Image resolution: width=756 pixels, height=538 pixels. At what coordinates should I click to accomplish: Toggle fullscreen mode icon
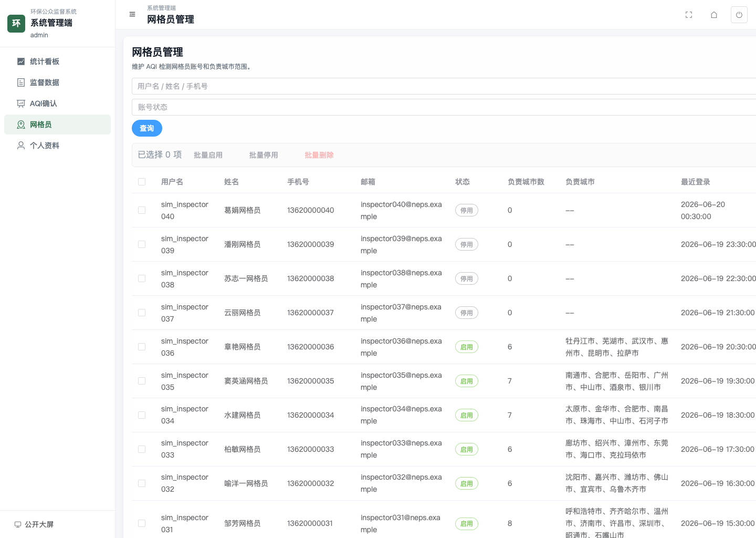(689, 15)
